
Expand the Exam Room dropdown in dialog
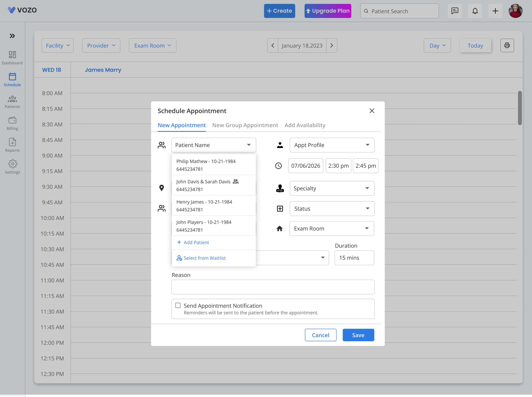[x=332, y=228]
